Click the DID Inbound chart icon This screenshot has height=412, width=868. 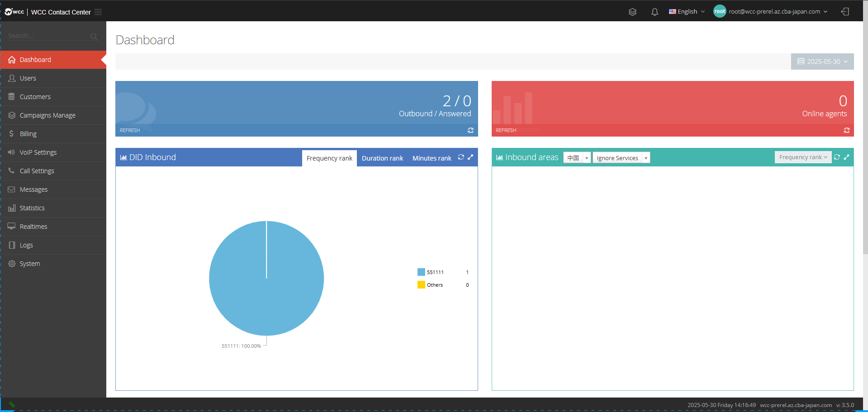[123, 157]
